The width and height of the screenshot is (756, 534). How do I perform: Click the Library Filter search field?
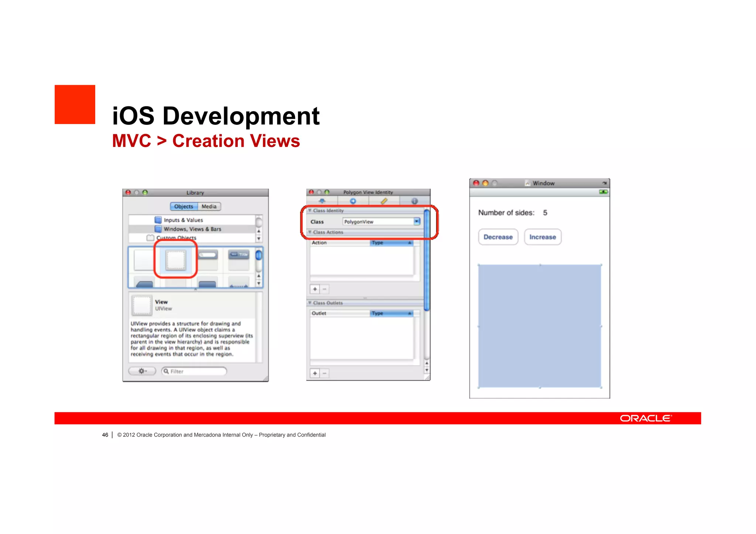194,371
